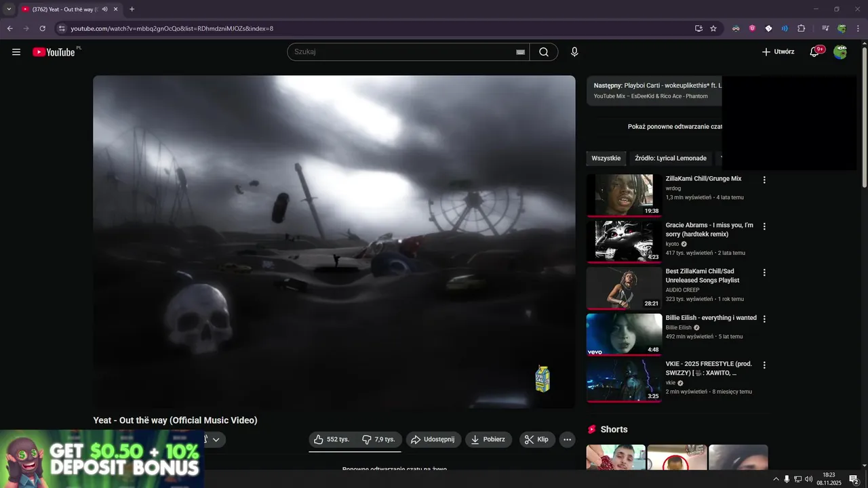Open the blue sound waves extension

tap(785, 28)
